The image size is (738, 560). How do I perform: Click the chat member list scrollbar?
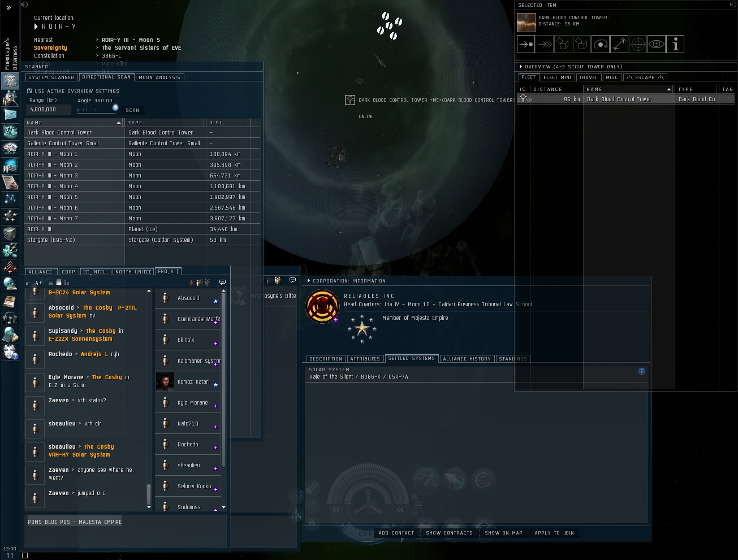coord(223,379)
